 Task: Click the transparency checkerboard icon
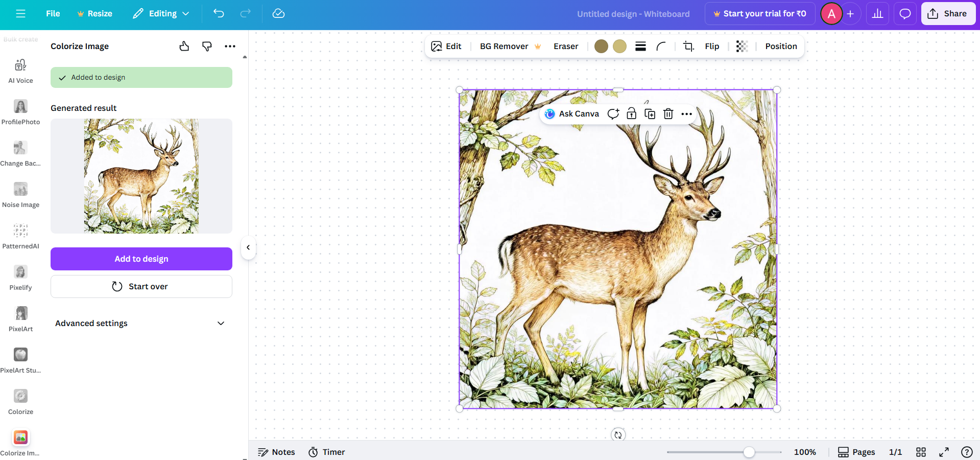742,47
